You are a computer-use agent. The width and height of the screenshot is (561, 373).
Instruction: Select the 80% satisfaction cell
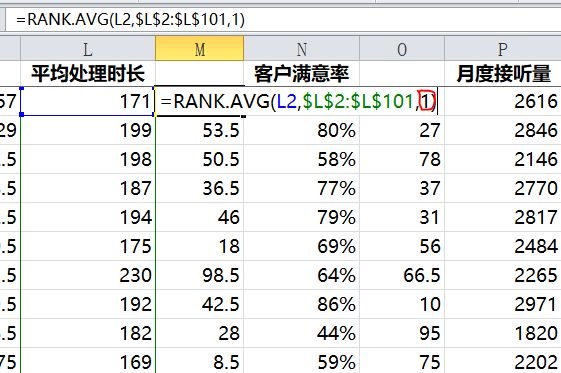(302, 130)
